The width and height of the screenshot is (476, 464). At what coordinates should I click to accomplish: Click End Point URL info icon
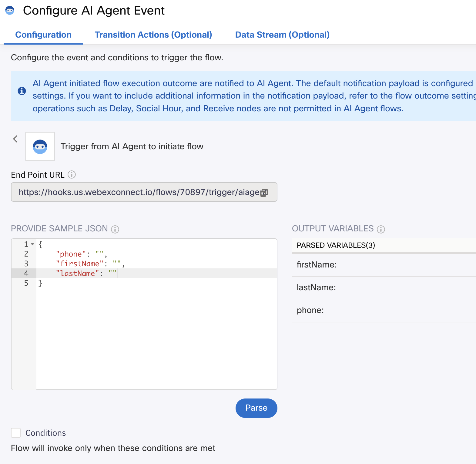(x=72, y=175)
